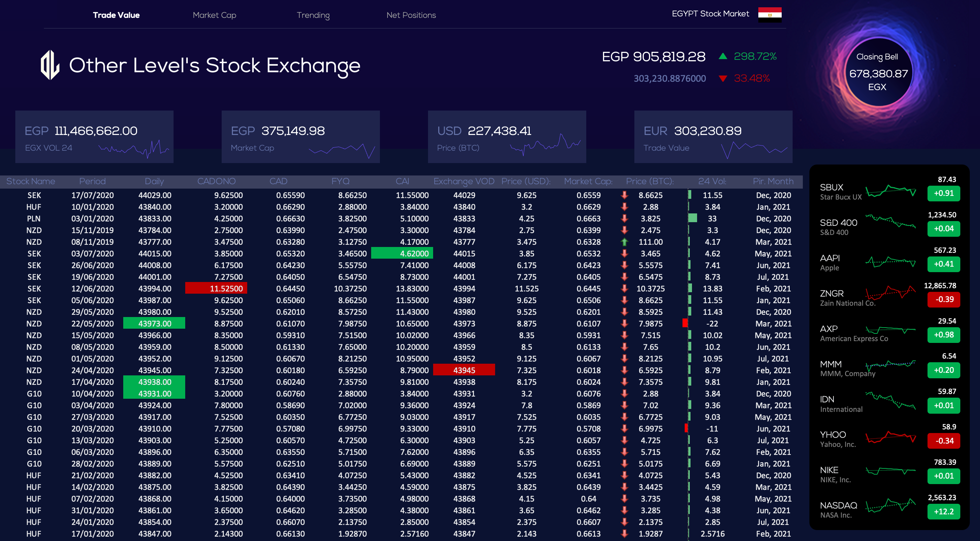Click the Daily column header
980x541 pixels.
pos(154,181)
